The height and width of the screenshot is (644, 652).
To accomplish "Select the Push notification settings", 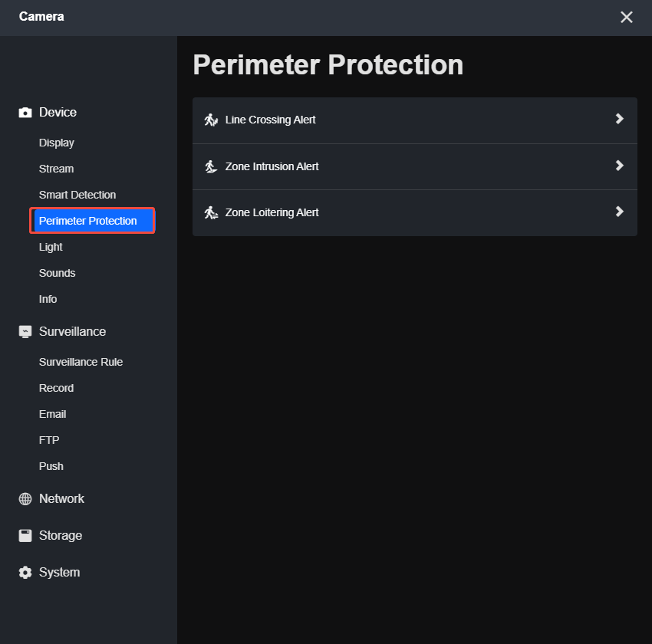I will (51, 466).
